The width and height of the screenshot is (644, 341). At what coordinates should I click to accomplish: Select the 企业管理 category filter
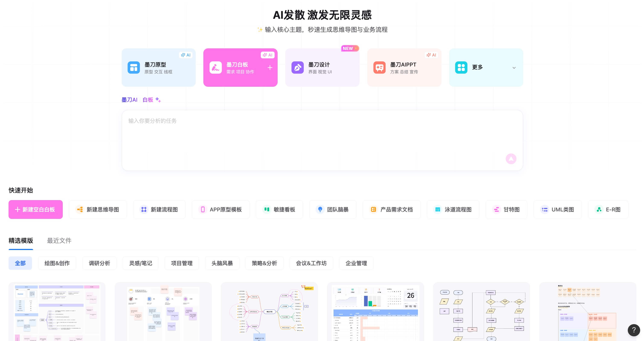point(356,263)
